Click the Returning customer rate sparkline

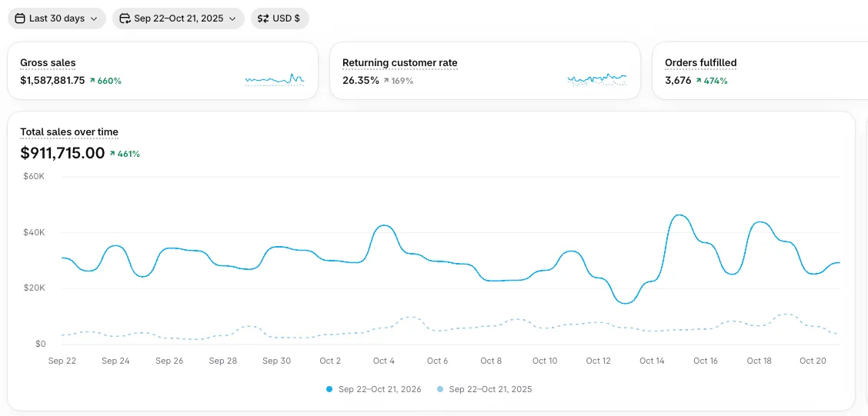[x=597, y=80]
